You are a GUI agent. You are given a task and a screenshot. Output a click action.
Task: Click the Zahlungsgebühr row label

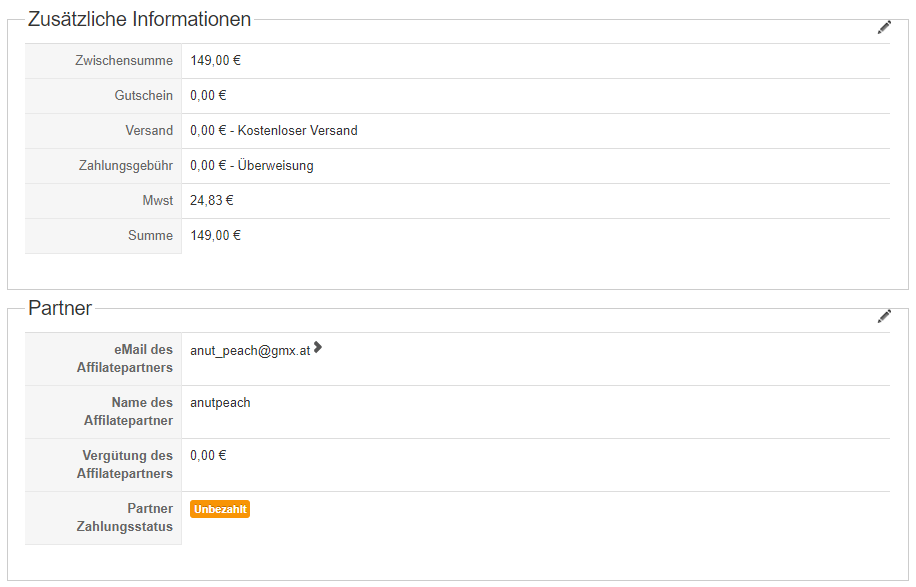point(125,166)
